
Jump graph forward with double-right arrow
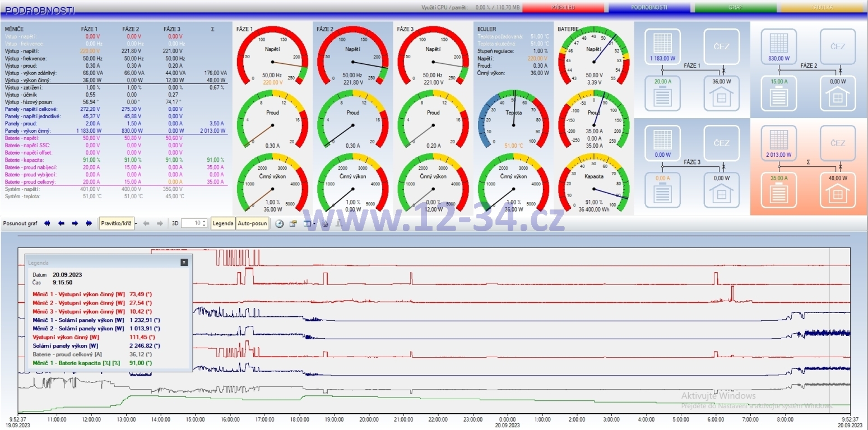89,223
